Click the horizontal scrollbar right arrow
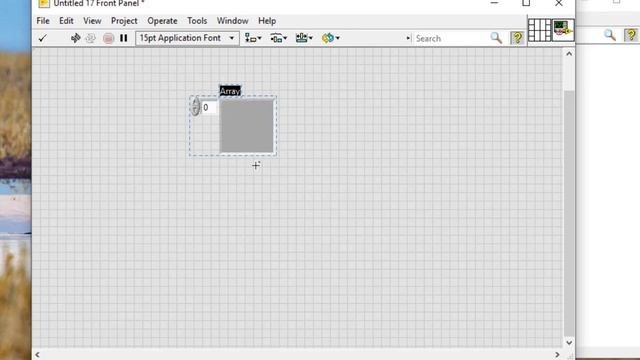Viewport: 640px width, 360px height. click(x=557, y=355)
